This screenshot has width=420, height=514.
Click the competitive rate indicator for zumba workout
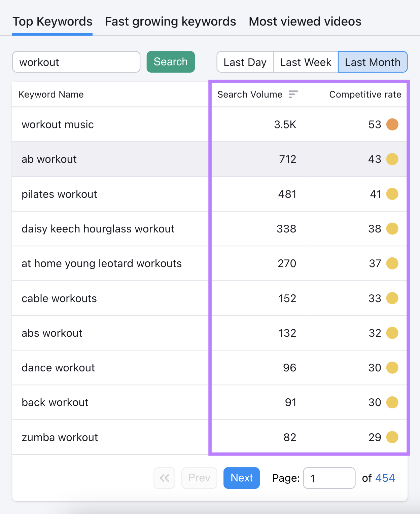point(392,437)
